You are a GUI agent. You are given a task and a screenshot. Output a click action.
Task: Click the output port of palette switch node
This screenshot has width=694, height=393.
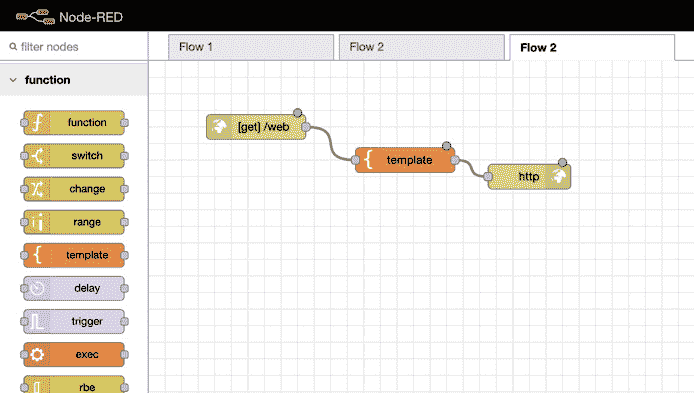coord(124,156)
